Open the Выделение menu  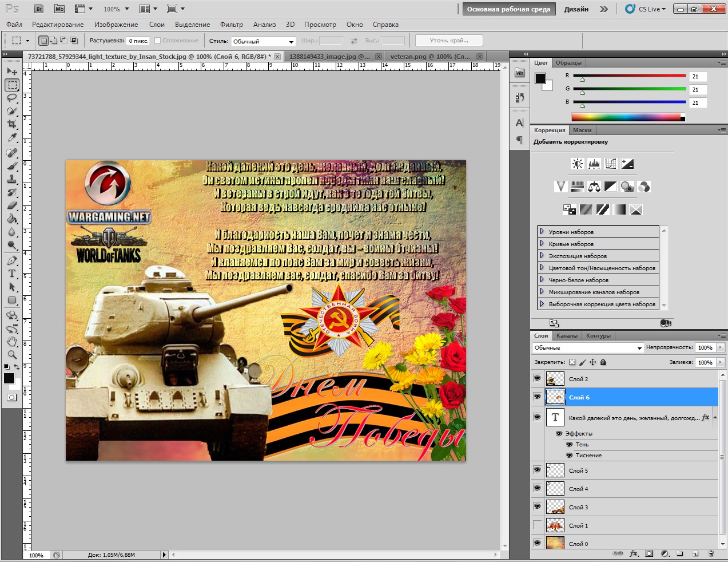(x=192, y=25)
